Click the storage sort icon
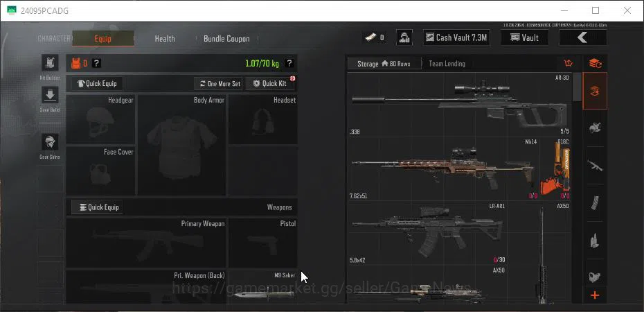The width and height of the screenshot is (644, 312). pos(569,63)
